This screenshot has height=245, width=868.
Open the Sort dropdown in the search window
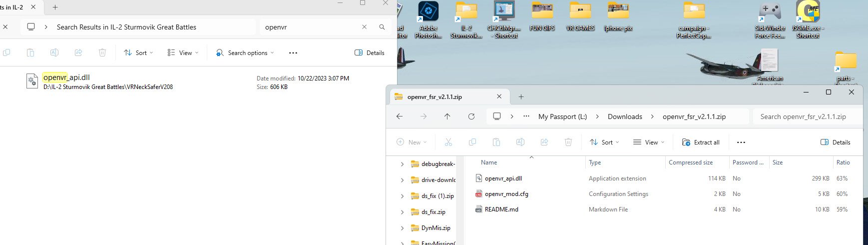(138, 52)
